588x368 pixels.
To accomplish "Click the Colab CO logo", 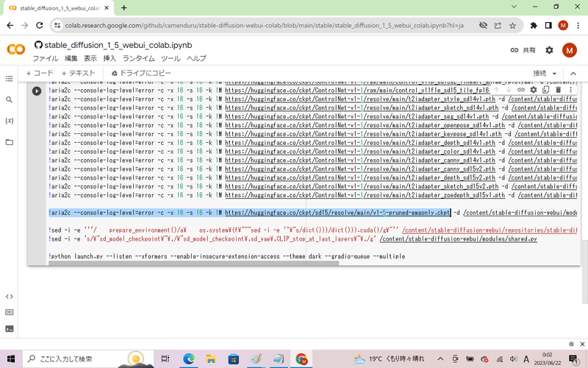I will [15, 49].
